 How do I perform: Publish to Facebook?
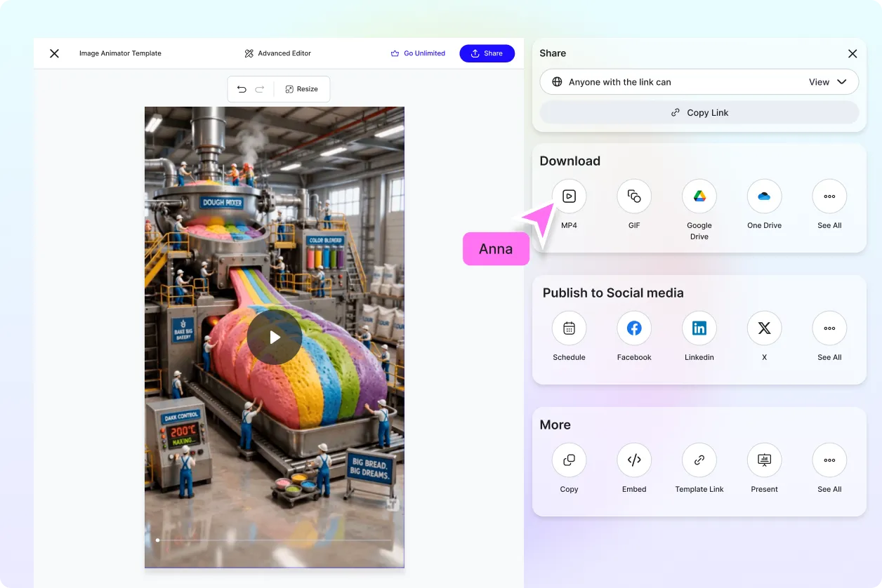coord(634,328)
